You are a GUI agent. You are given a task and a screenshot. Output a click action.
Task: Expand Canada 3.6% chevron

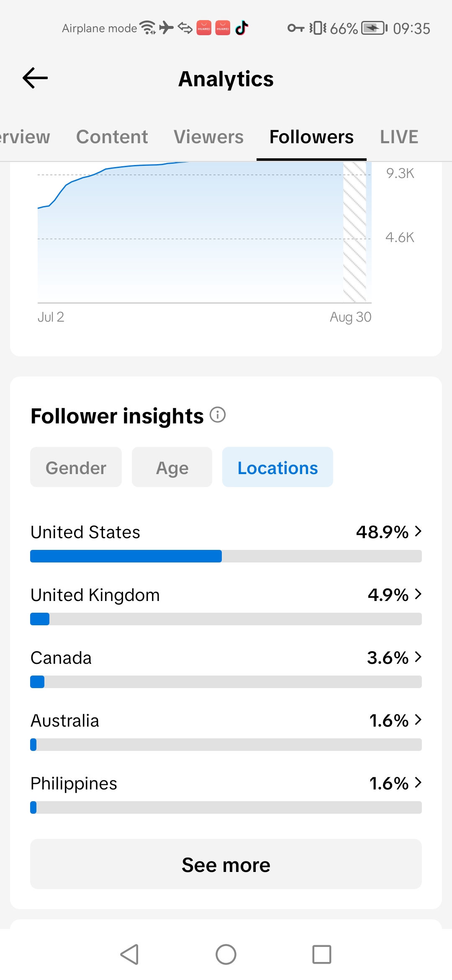(418, 657)
